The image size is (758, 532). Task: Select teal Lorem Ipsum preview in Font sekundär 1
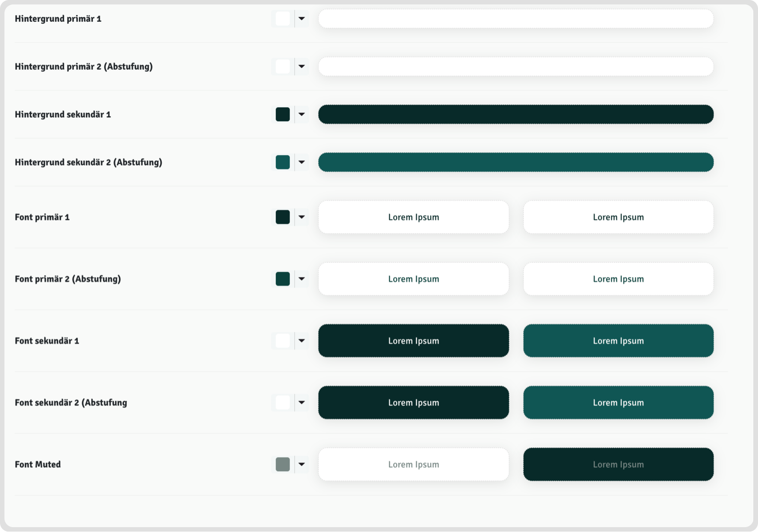tap(618, 341)
